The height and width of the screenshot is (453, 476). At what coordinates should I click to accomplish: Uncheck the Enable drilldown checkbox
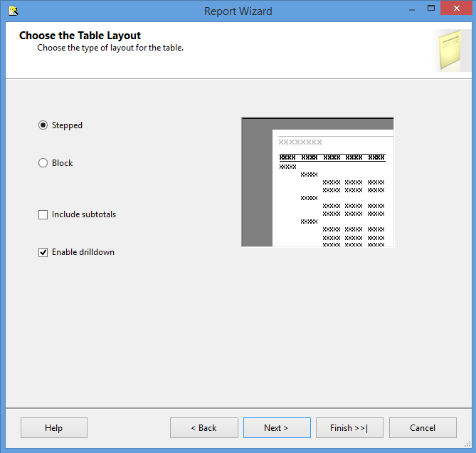43,252
